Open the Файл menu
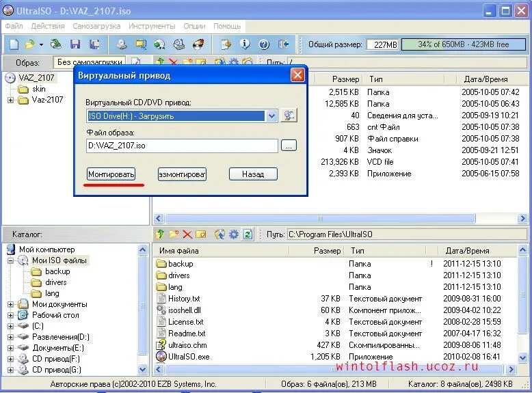Screen dimensions: 532x393 (14, 26)
